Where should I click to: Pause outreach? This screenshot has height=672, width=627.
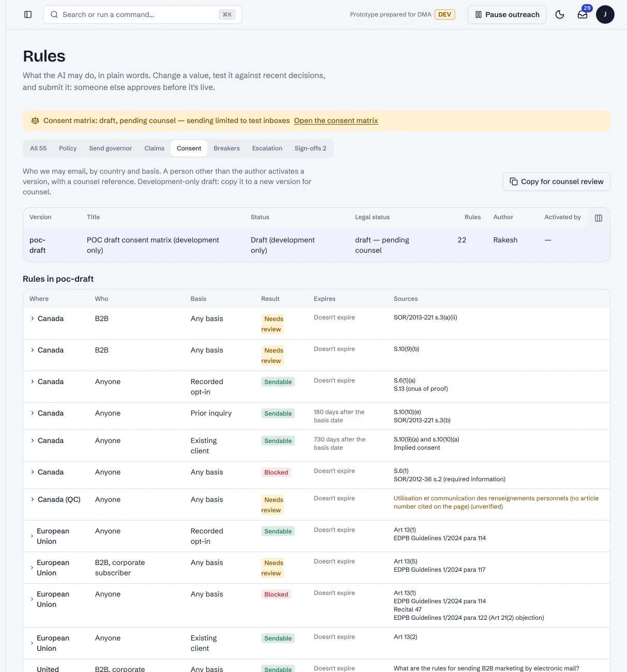(507, 14)
